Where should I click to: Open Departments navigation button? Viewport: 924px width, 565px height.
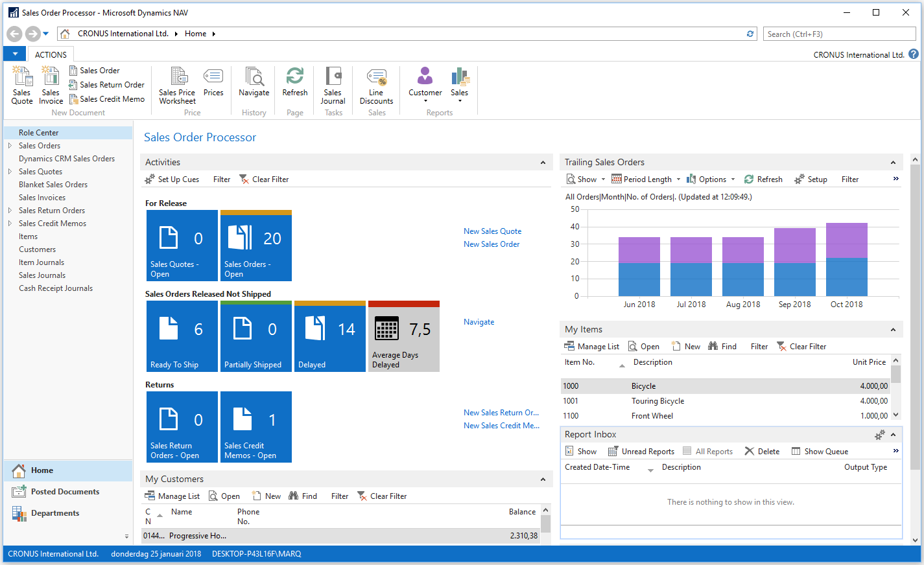68,513
